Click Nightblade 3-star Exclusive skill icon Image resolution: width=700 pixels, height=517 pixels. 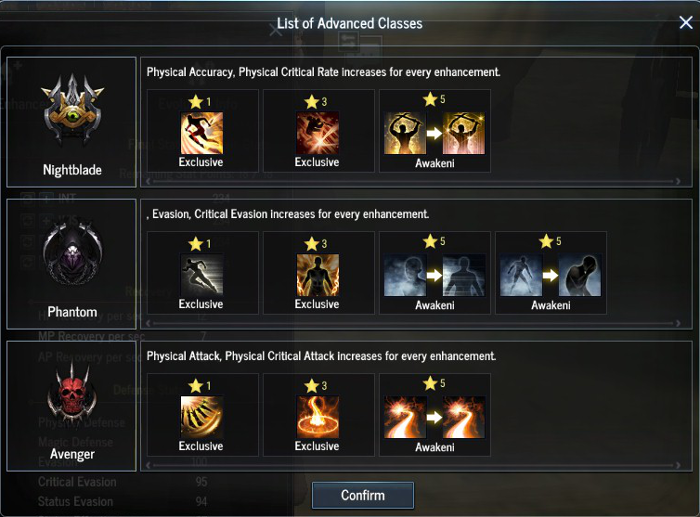point(317,133)
